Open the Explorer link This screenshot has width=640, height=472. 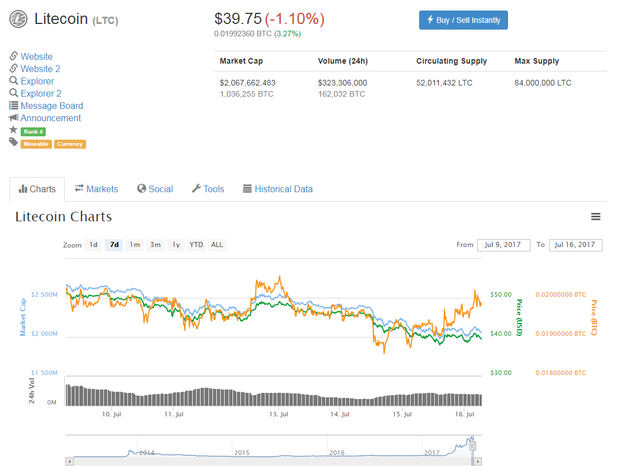point(37,81)
